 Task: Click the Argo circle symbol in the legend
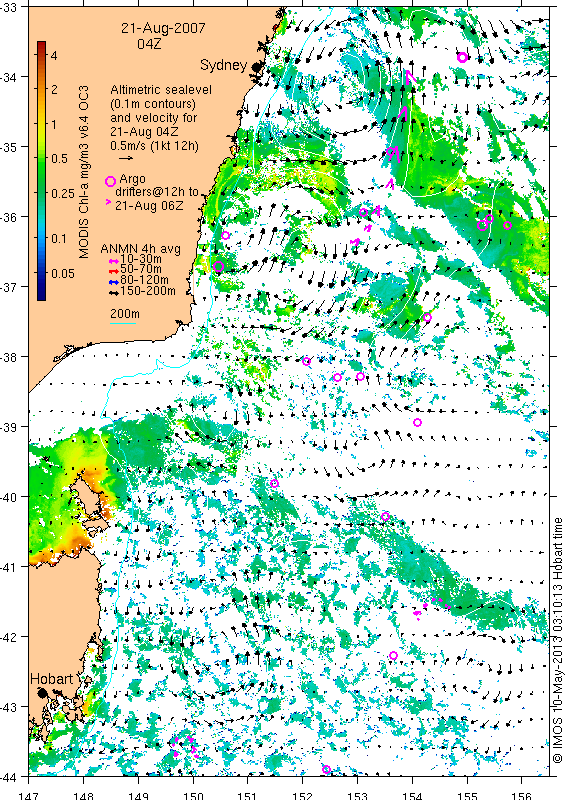pyautogui.click(x=110, y=182)
